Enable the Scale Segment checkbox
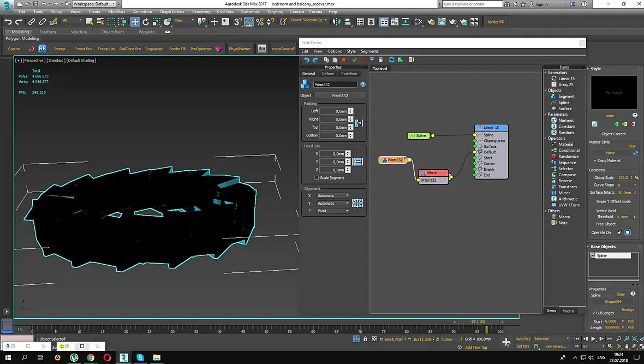This screenshot has width=644, height=364. point(317,178)
